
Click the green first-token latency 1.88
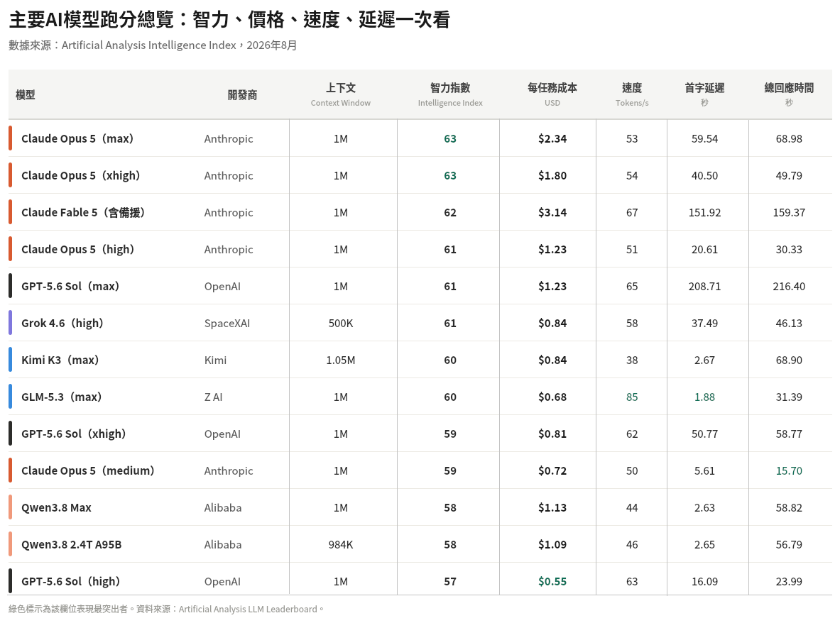(x=704, y=397)
